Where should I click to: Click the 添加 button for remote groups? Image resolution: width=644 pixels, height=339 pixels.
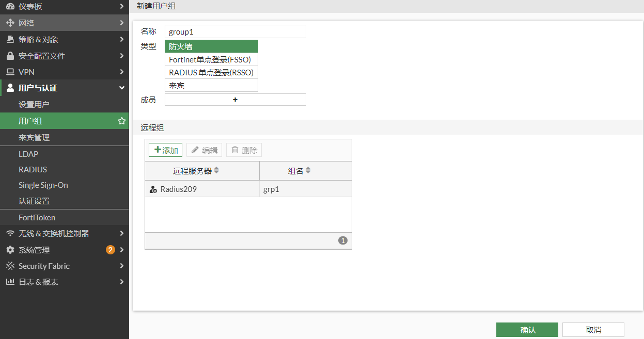165,150
